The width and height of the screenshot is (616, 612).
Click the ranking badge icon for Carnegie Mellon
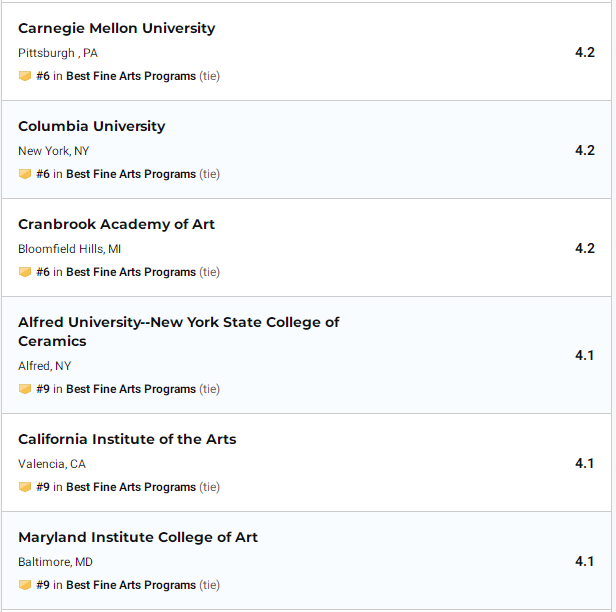(x=25, y=76)
